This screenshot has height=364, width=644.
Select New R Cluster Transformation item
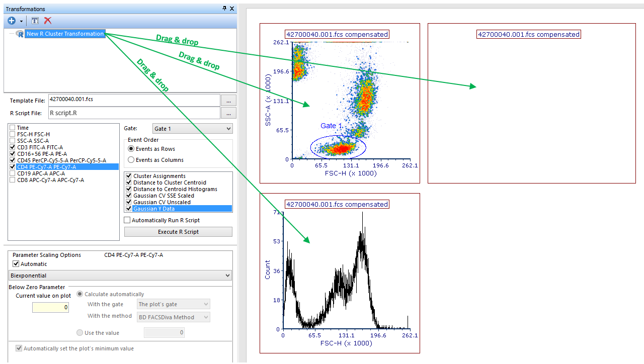(65, 34)
